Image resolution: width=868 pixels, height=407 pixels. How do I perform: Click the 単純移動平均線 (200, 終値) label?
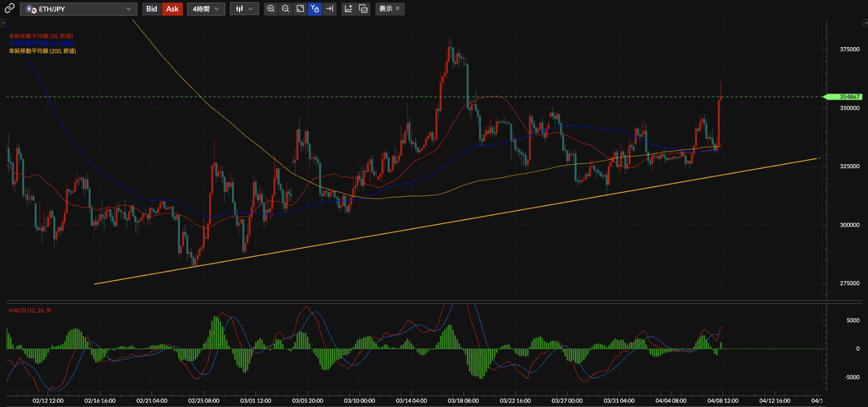pyautogui.click(x=42, y=51)
